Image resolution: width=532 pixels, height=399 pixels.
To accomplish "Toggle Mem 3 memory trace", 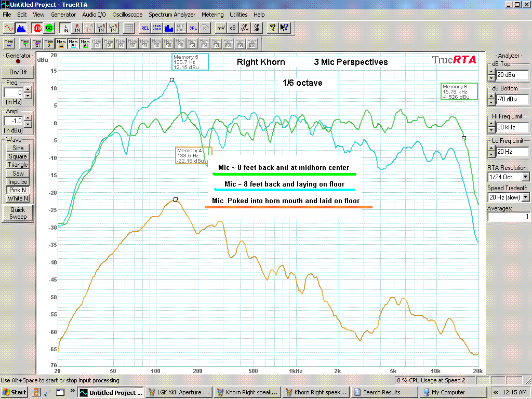I will 48,44.
